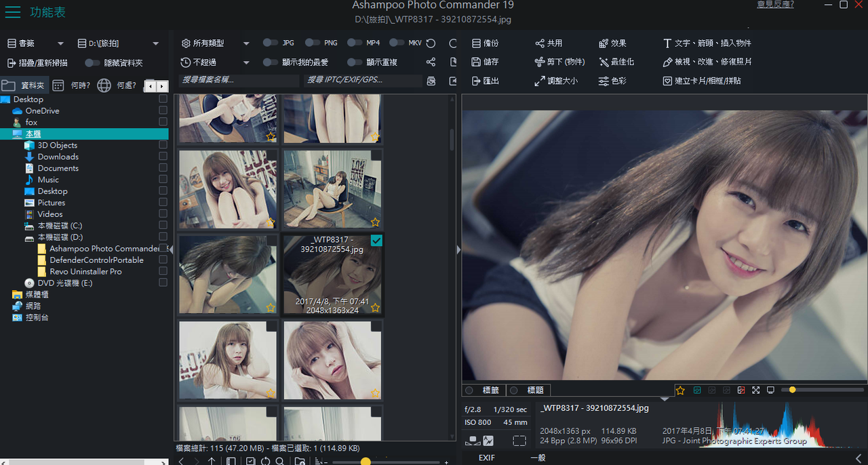Open the 不超過 time limit dropdown
868x465 pixels.
click(x=246, y=62)
